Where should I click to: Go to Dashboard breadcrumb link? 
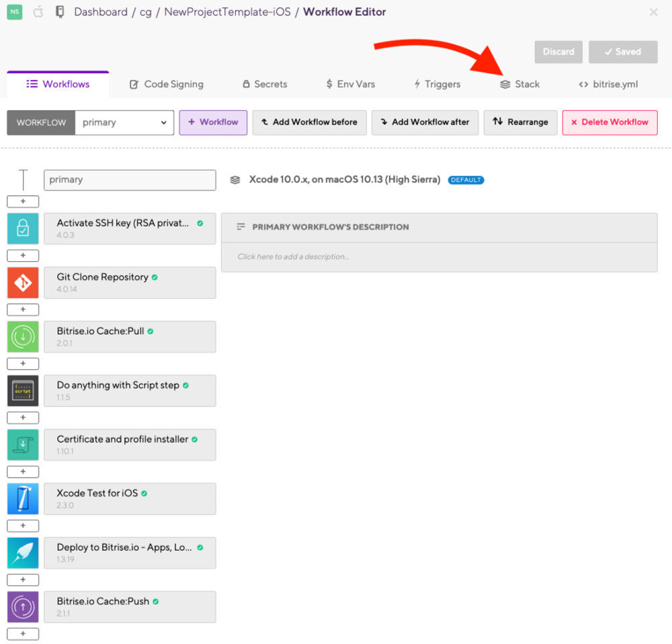coord(101,12)
